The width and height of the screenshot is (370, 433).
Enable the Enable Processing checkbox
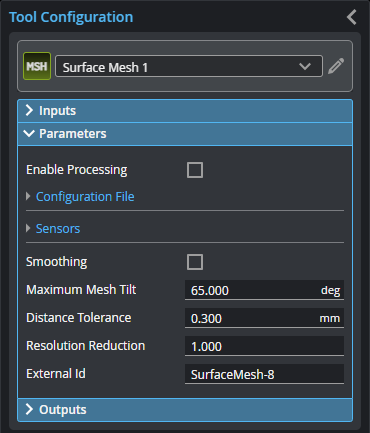pyautogui.click(x=195, y=170)
